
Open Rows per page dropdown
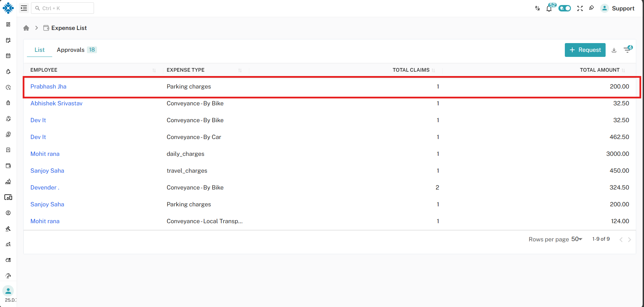point(577,239)
